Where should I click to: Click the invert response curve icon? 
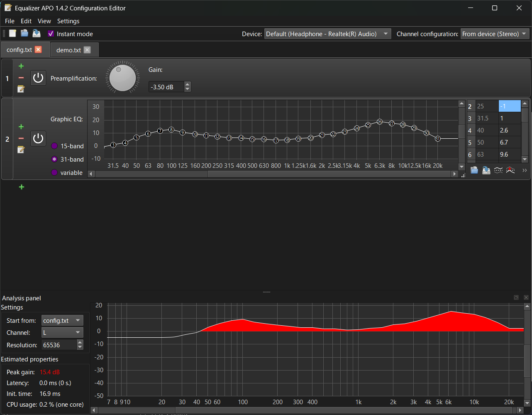coord(498,170)
